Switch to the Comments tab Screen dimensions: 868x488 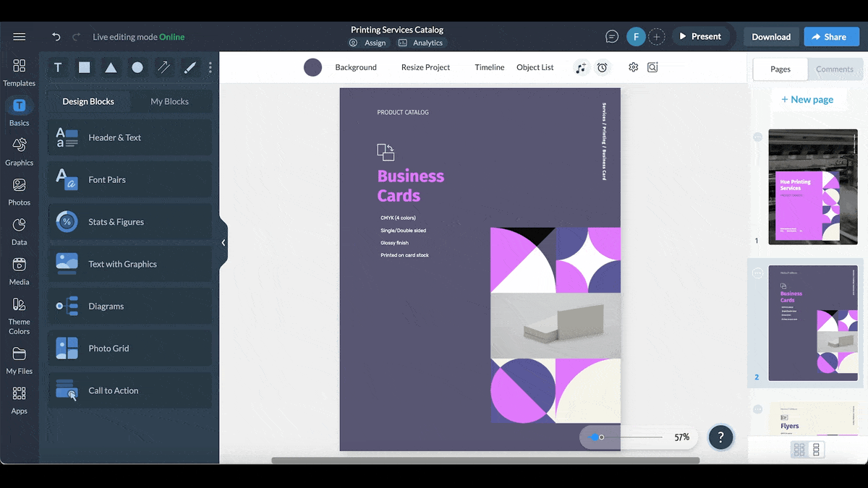click(835, 69)
